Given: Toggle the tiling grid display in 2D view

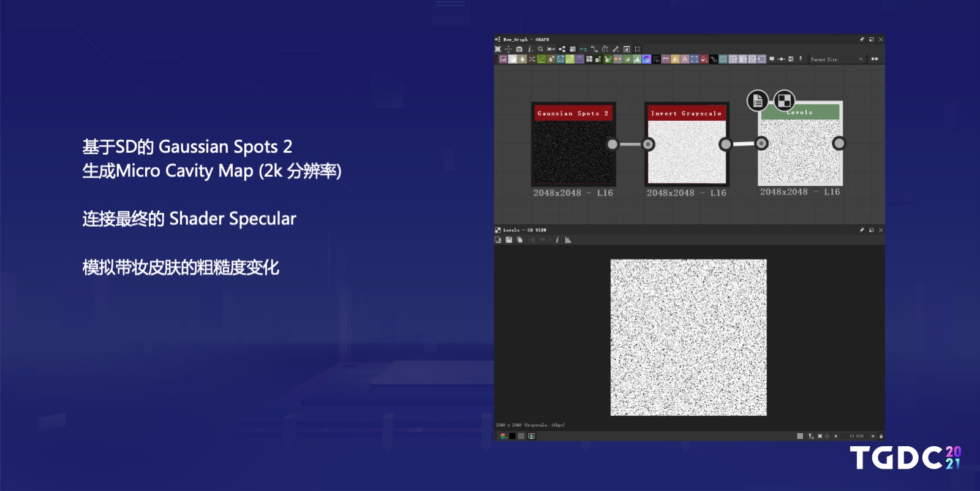Looking at the screenshot, I should [800, 436].
